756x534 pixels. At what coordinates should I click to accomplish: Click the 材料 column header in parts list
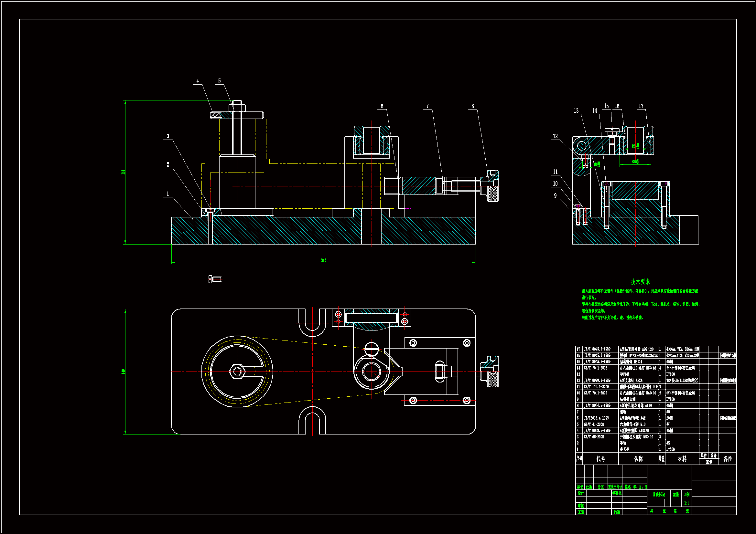coord(682,459)
